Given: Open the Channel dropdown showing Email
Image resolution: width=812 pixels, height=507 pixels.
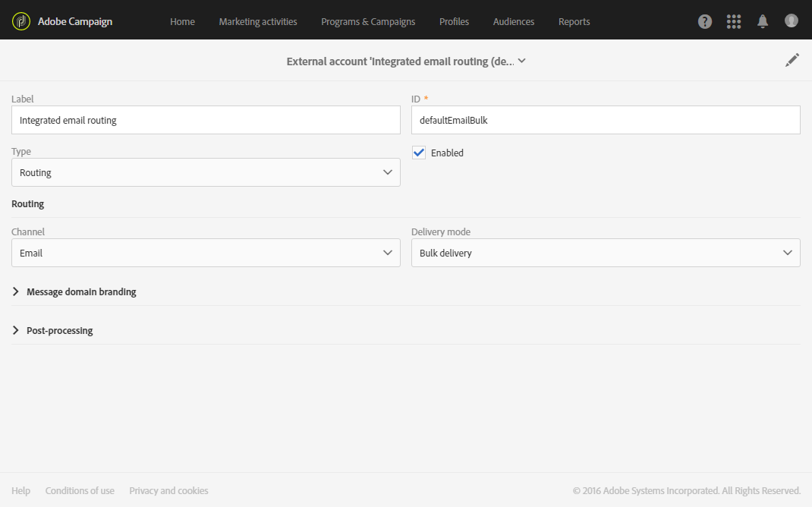Looking at the screenshot, I should [x=206, y=253].
